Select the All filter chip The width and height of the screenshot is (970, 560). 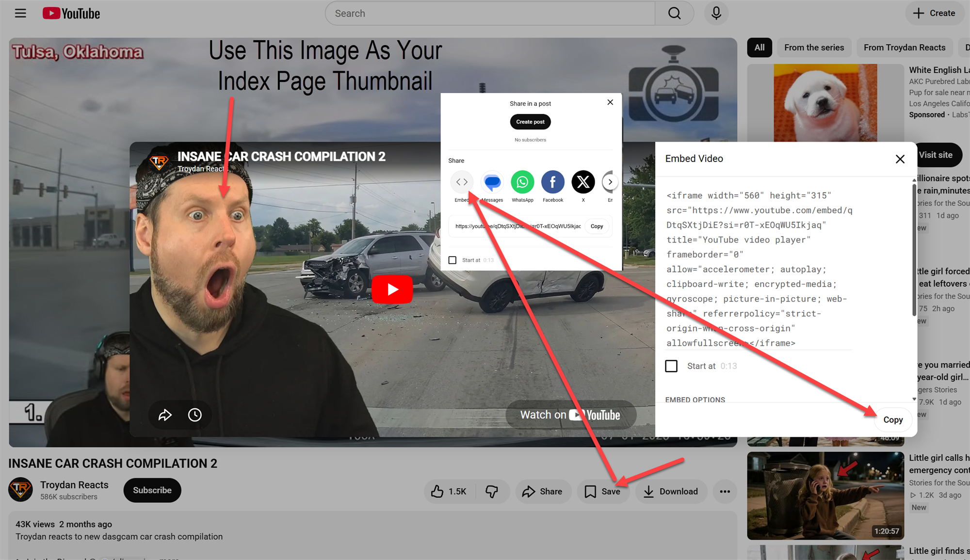[760, 48]
